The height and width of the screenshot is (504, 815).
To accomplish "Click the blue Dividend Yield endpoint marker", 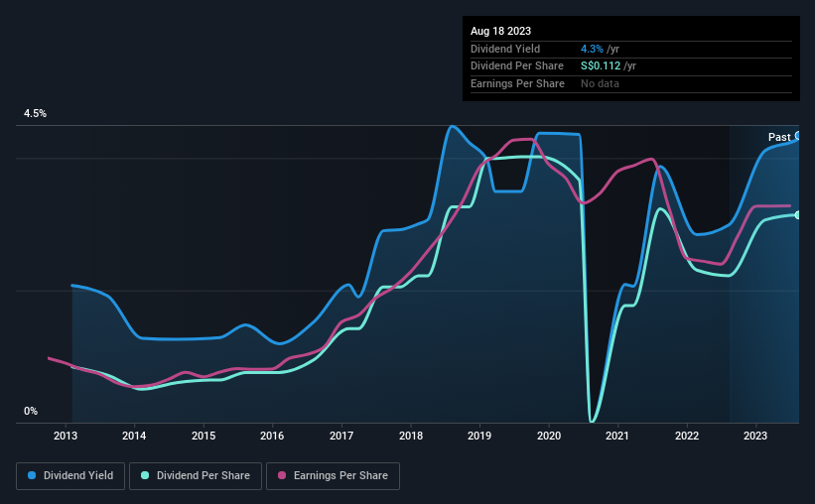I will point(798,137).
